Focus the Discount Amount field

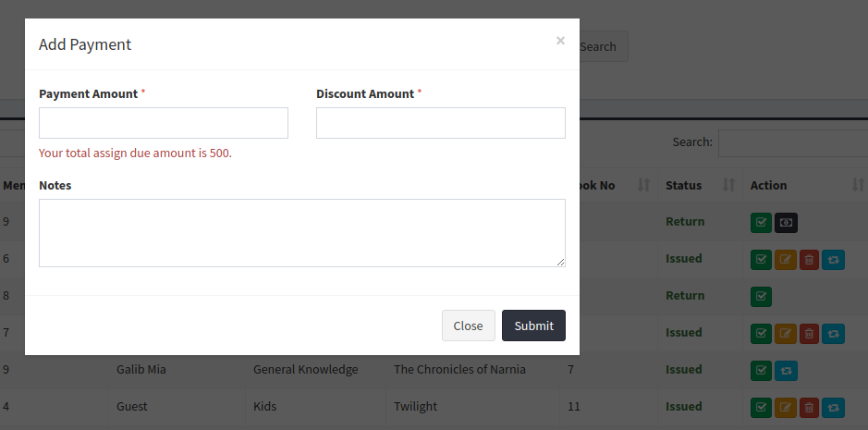(441, 123)
